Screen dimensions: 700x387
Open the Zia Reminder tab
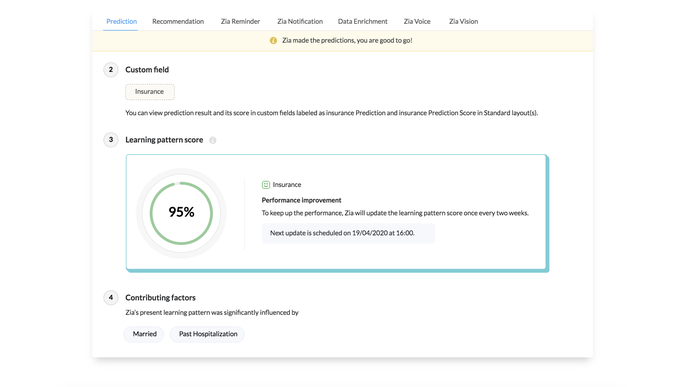[x=240, y=21]
